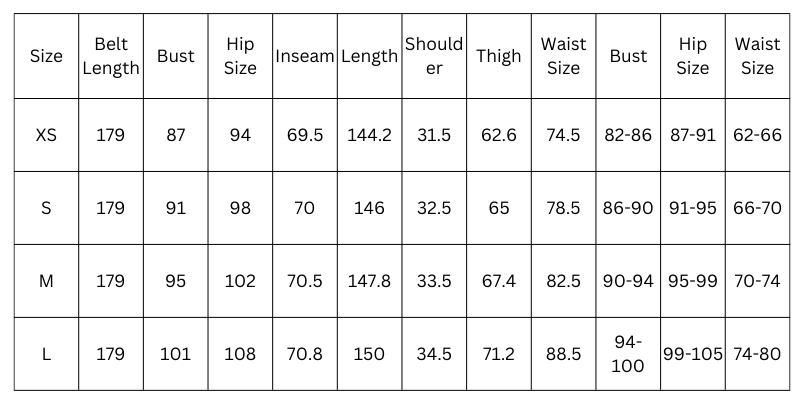Screen dimensions: 800x400
Task: Click the Inseam column header
Action: click(304, 56)
